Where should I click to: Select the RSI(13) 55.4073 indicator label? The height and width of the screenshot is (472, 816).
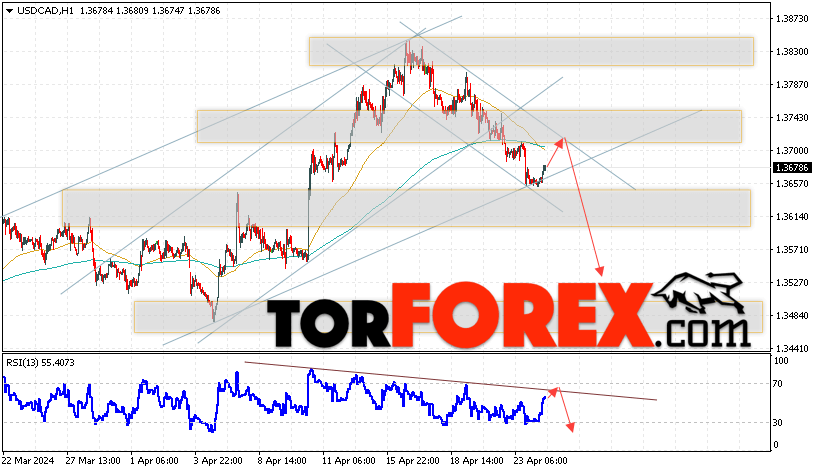tap(40, 363)
